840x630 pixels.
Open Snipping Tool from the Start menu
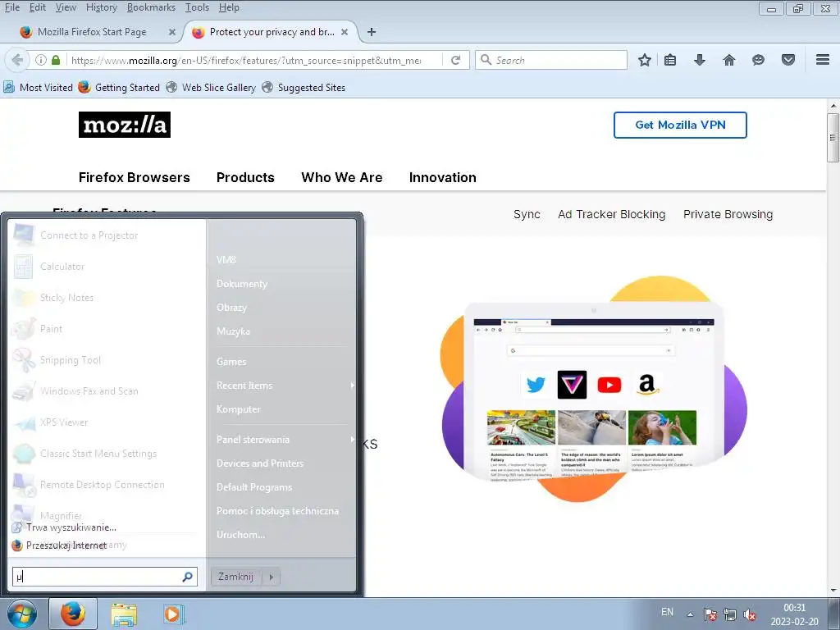tap(106, 360)
